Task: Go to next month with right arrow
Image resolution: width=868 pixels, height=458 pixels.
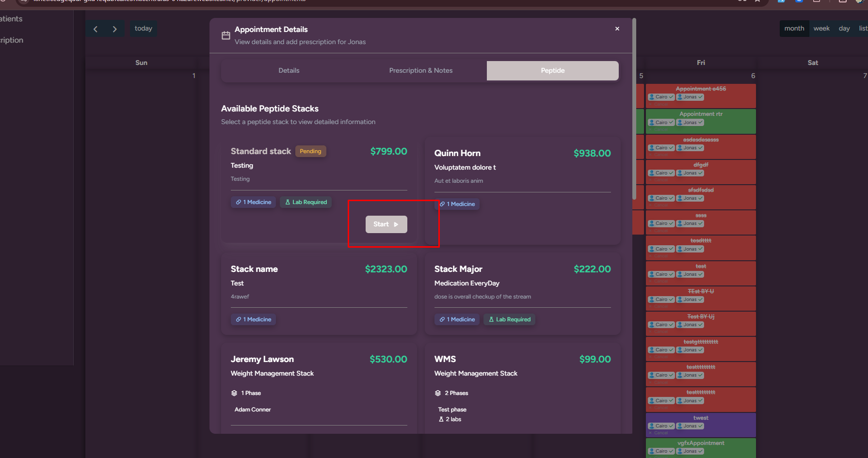Action: (x=115, y=29)
